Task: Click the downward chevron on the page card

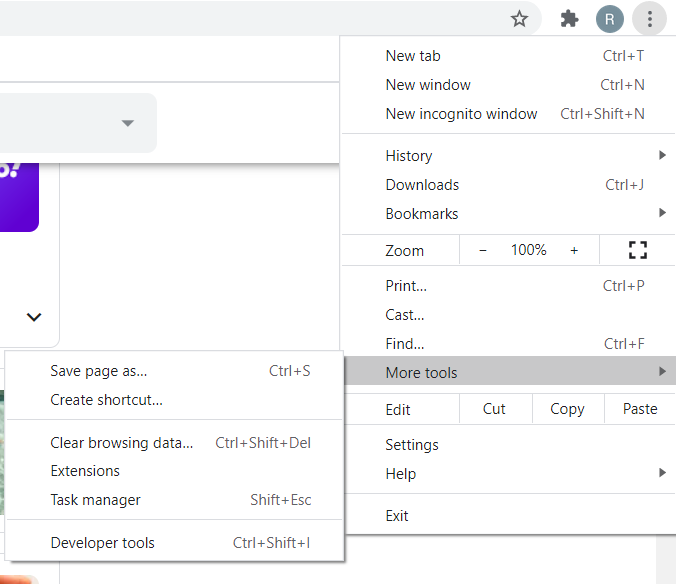Action: (34, 317)
